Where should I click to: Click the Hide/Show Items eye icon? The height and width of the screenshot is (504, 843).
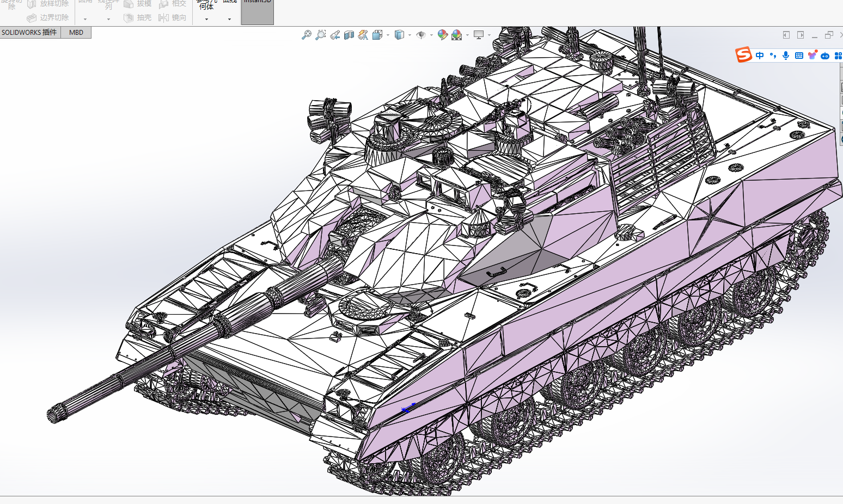coord(421,35)
